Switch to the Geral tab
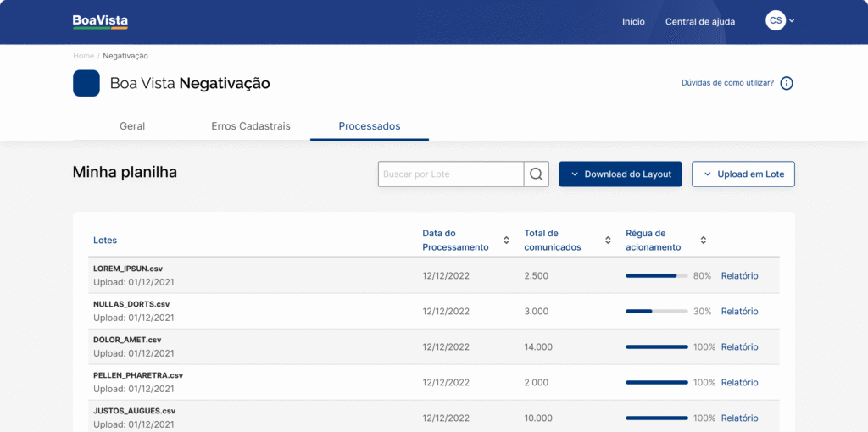 pyautogui.click(x=132, y=126)
